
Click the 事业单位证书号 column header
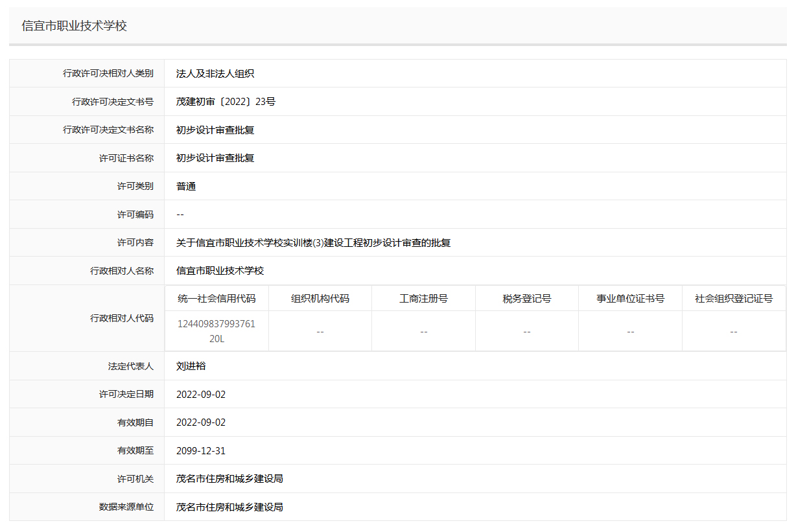(x=630, y=299)
